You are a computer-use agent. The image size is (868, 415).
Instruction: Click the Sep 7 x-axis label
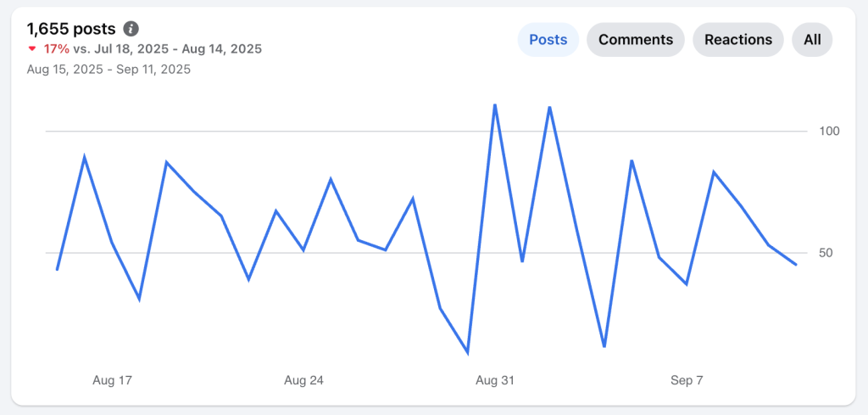click(x=687, y=380)
